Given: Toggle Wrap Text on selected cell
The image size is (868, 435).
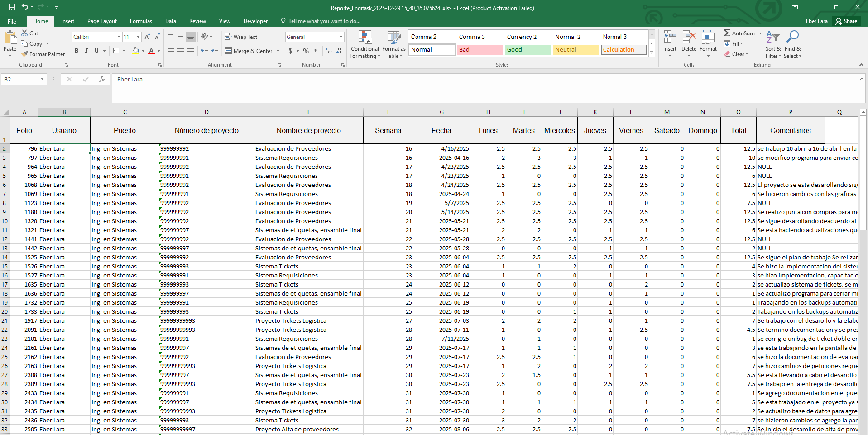Looking at the screenshot, I should tap(241, 37).
